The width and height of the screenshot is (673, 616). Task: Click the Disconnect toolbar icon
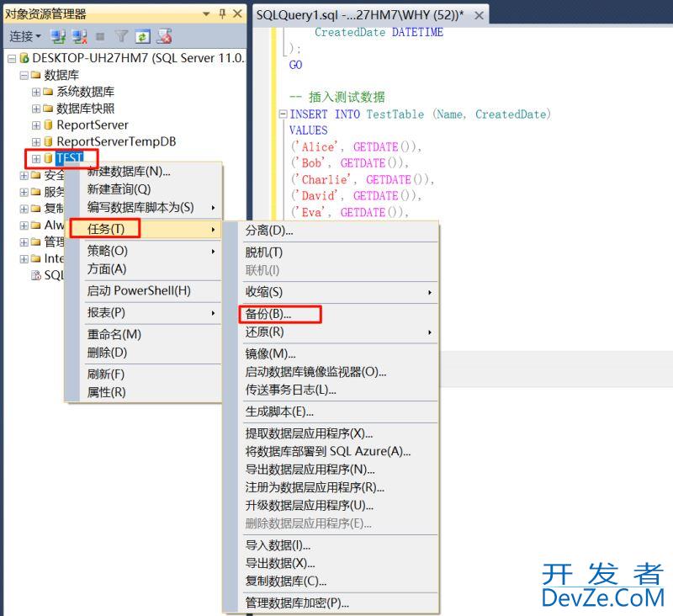(79, 37)
